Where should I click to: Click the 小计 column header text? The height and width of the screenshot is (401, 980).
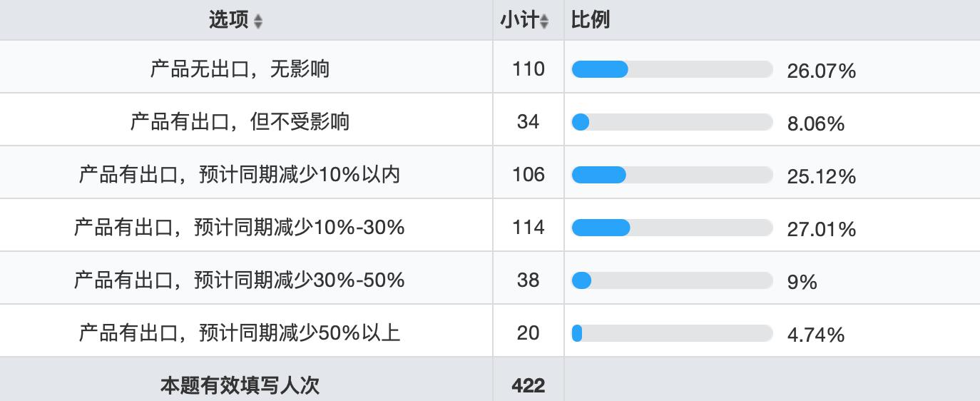[519, 20]
